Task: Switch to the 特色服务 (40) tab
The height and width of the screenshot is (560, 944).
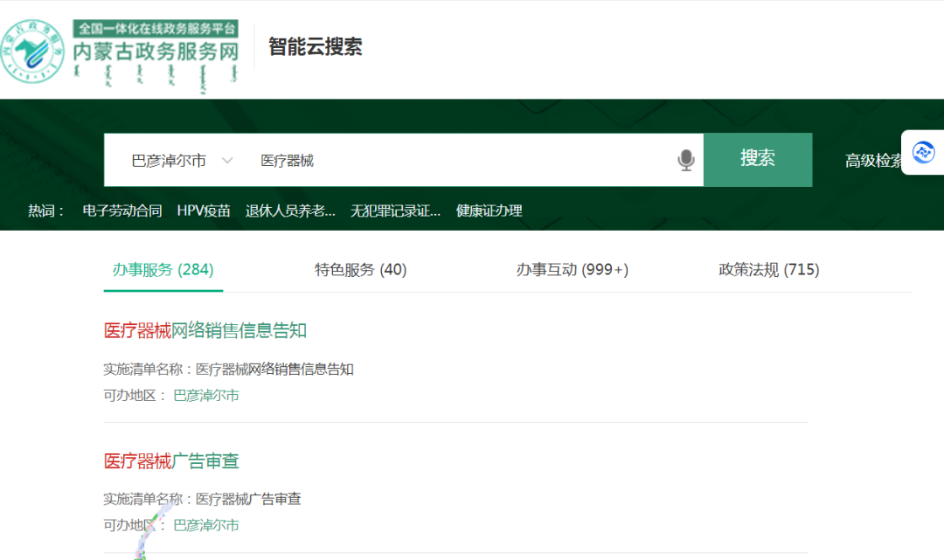Action: pyautogui.click(x=360, y=270)
